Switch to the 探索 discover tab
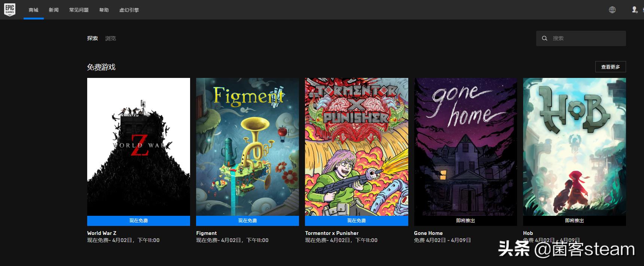644x266 pixels. point(92,38)
